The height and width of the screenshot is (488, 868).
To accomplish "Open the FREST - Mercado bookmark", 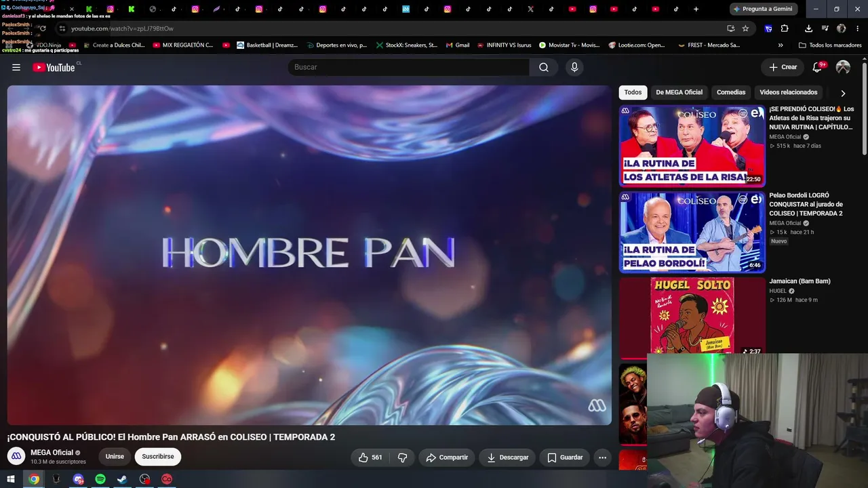I will 709,45.
